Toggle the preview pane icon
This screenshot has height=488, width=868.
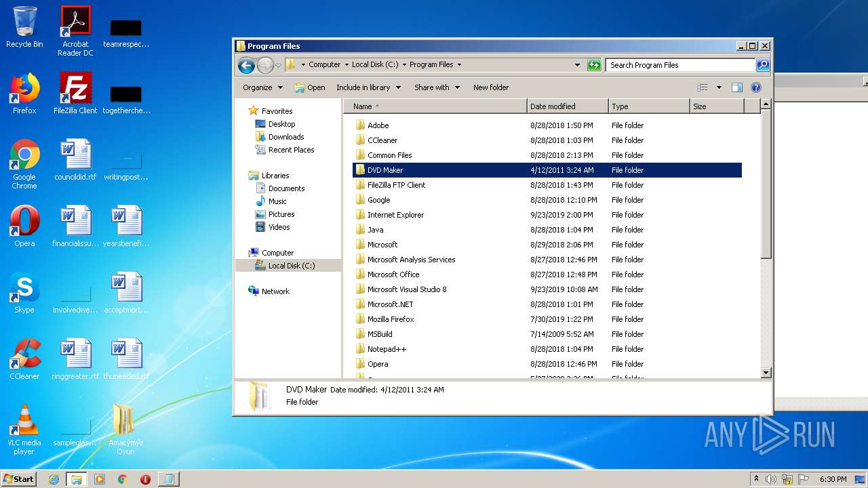[x=737, y=87]
